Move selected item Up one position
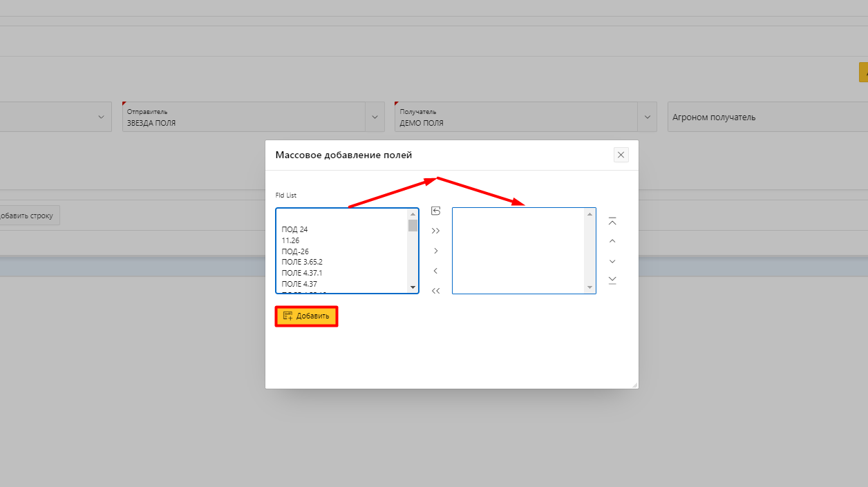 coord(612,241)
